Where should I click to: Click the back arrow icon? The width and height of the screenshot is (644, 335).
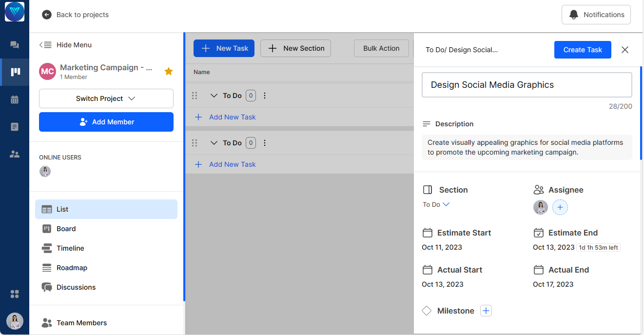47,15
